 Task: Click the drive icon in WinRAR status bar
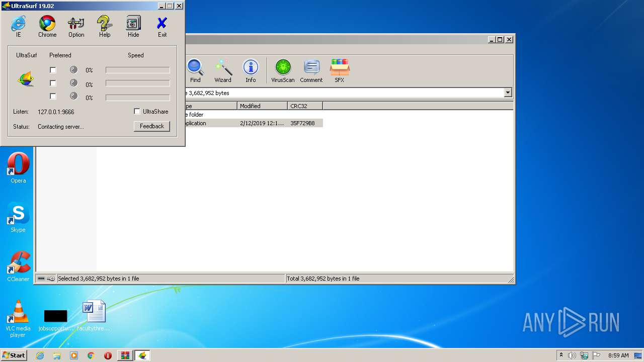click(x=41, y=279)
